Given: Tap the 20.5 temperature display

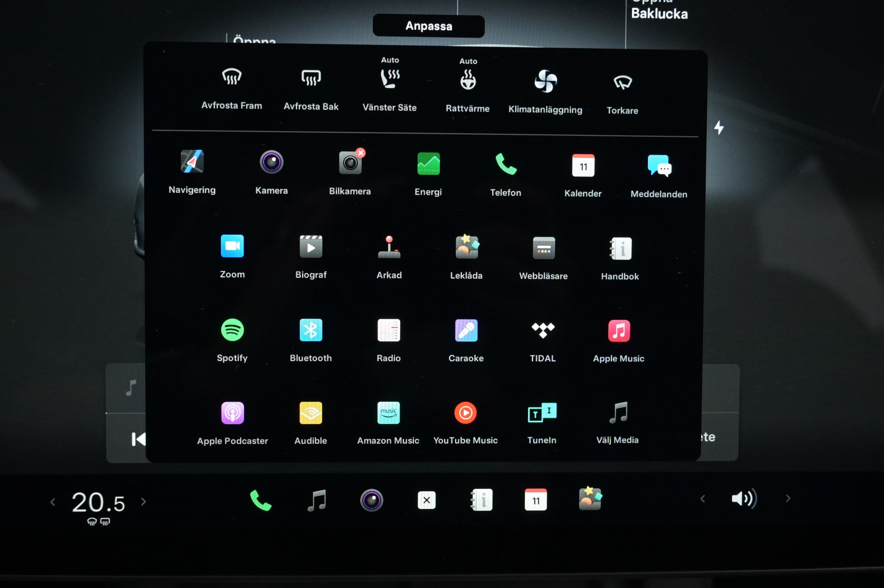Looking at the screenshot, I should (98, 502).
